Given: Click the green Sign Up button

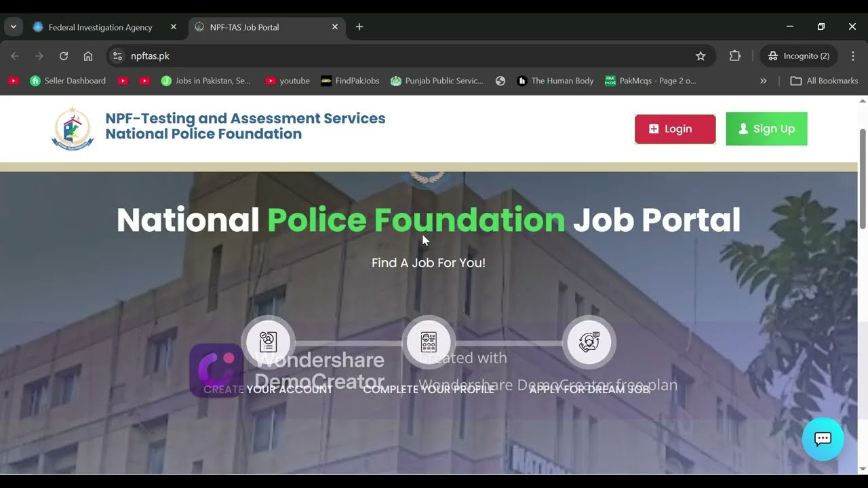Looking at the screenshot, I should click(x=766, y=129).
